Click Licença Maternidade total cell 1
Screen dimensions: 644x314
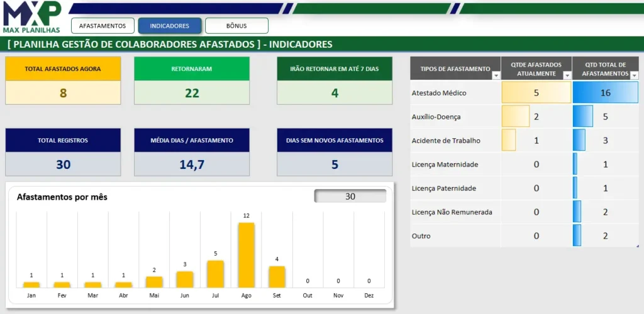[x=606, y=164]
